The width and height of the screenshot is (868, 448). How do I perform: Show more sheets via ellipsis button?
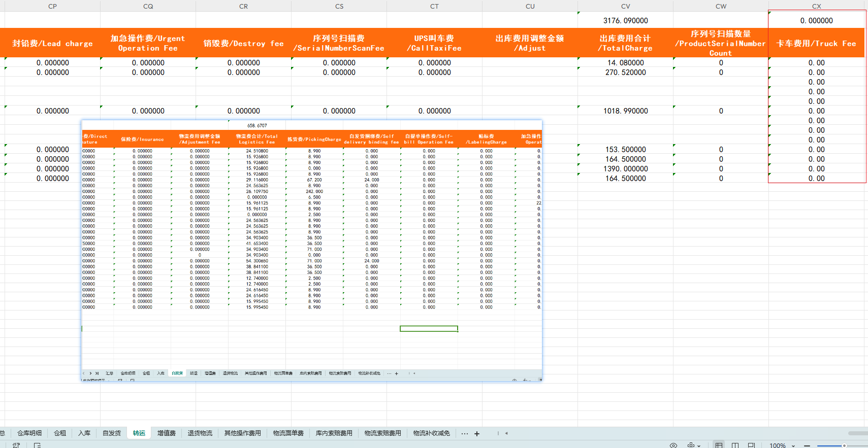tap(465, 433)
